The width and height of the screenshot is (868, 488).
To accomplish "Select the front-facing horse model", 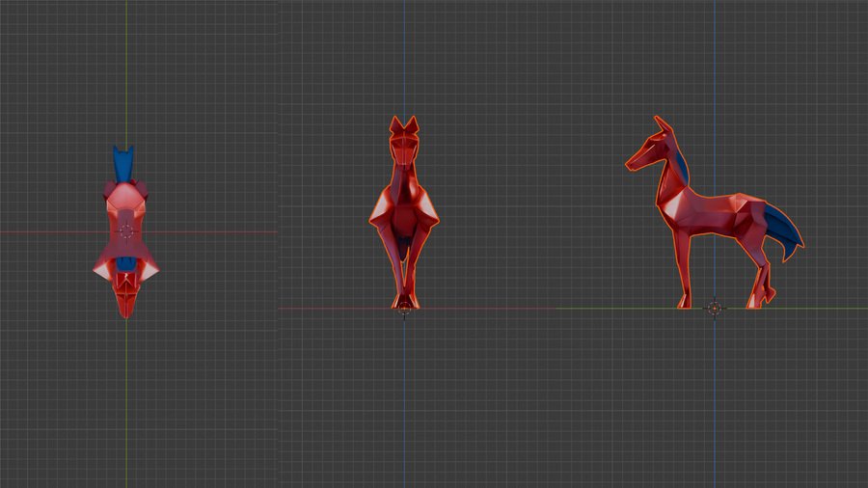I will [404, 212].
